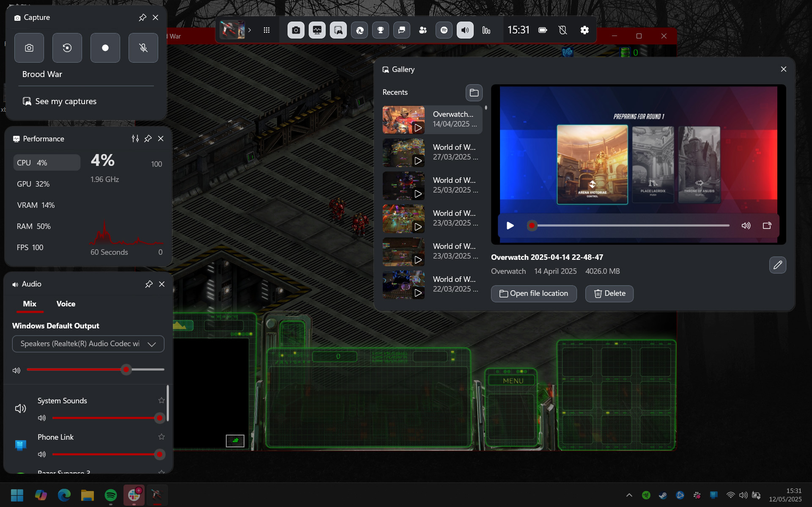Open the Spotify widget from the Game Bar
Screen dimensions: 812x507
[x=444, y=30]
